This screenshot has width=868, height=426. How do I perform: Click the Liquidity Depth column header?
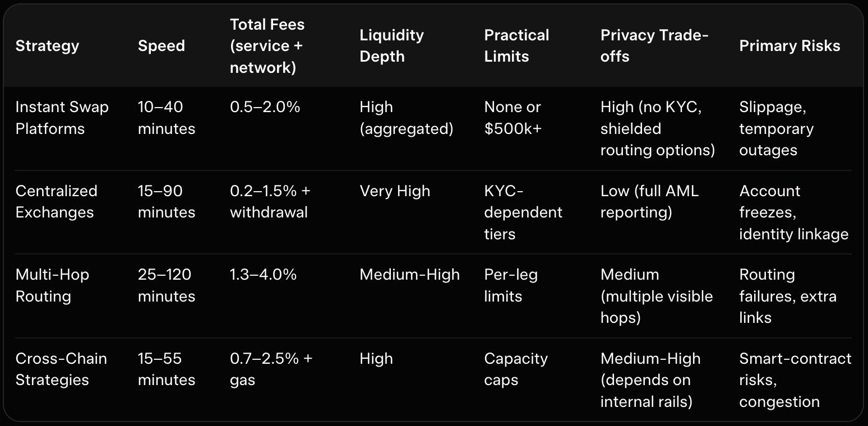pos(391,46)
